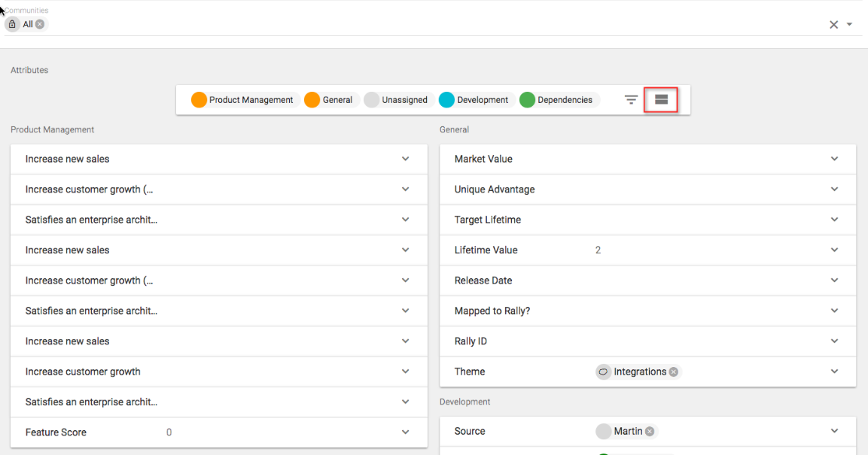
Task: Expand the Market Value row
Action: (834, 159)
